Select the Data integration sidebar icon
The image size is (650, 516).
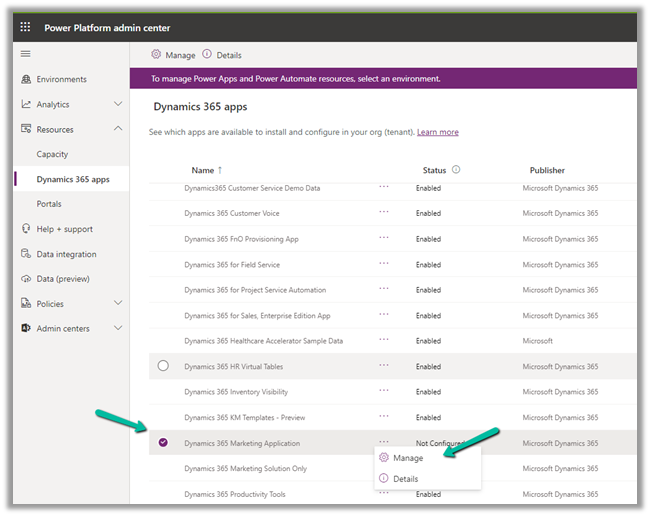pos(26,254)
